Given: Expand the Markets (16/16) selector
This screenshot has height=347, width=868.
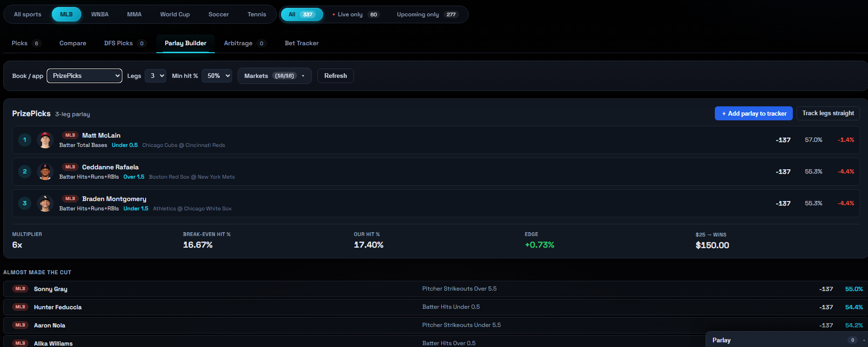Looking at the screenshot, I should pos(275,76).
